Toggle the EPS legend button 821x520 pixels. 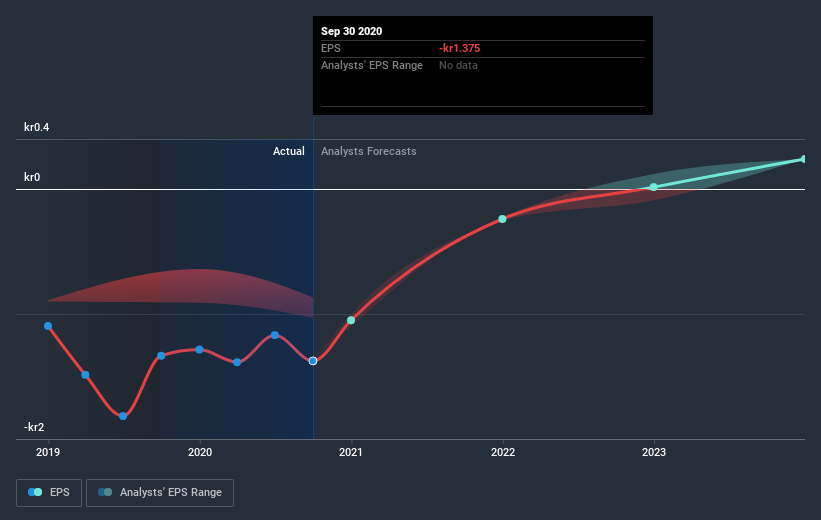pos(49,492)
